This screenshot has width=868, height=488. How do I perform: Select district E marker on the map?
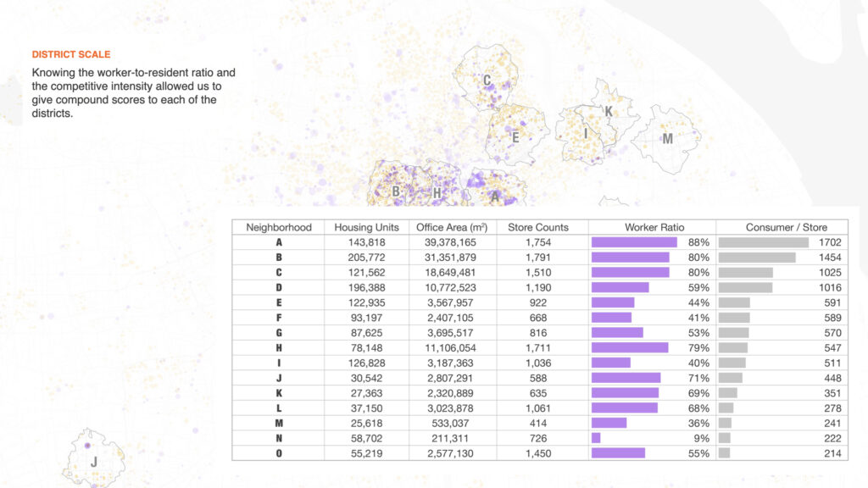[x=515, y=136]
